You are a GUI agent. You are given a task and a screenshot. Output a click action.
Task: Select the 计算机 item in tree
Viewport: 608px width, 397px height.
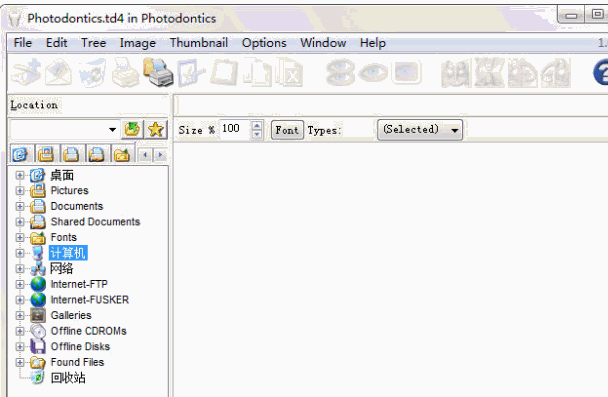coord(68,253)
